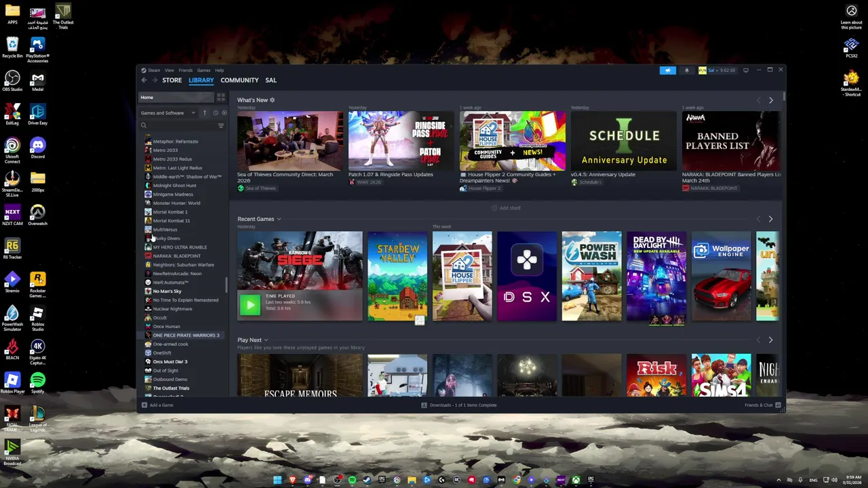Open Google Chrome in the taskbar
This screenshot has width=868, height=488.
coord(516,481)
